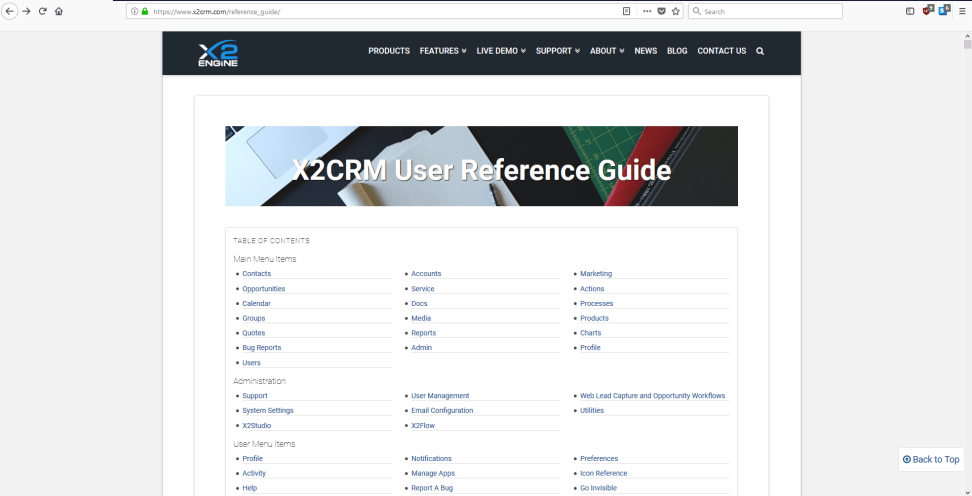Open the BLOG nav item

pyautogui.click(x=677, y=51)
